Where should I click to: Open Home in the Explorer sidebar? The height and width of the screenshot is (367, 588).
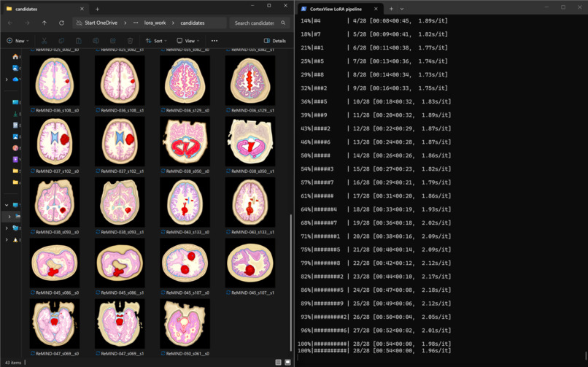pos(15,57)
